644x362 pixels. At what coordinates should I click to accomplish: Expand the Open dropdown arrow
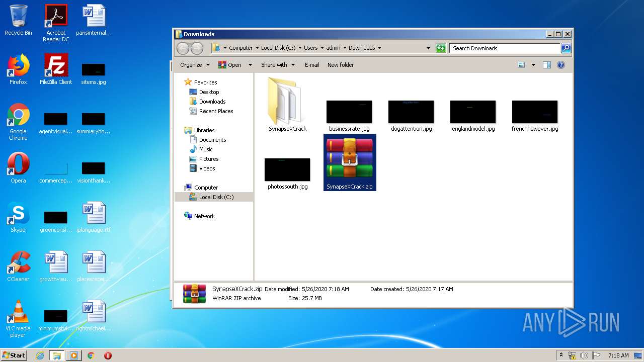250,65
